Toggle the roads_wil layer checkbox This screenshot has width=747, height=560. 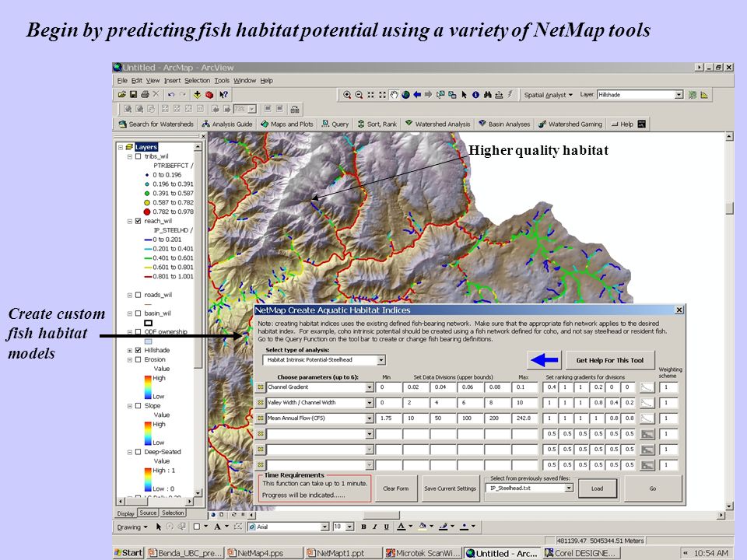(139, 295)
